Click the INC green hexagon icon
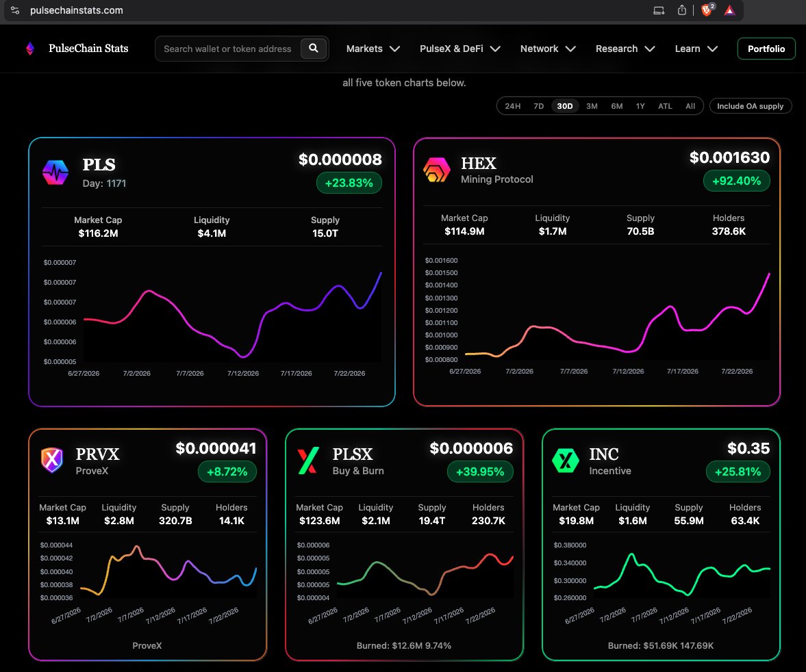This screenshot has height=672, width=806. [566, 460]
